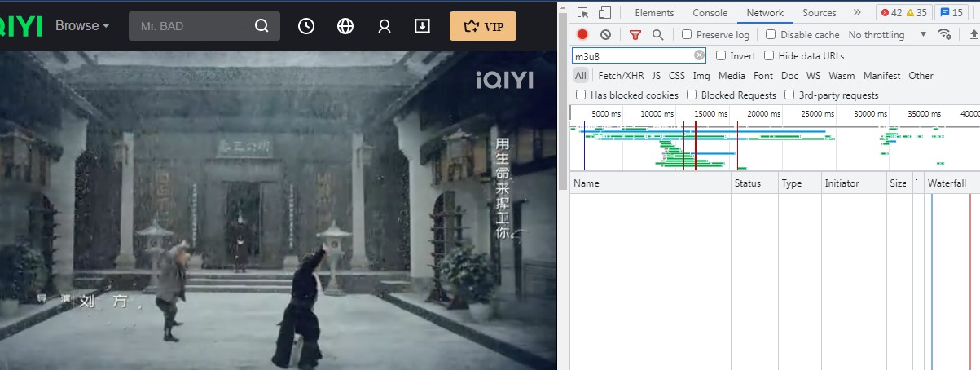Open the 15 issues badge
The width and height of the screenshot is (980, 370).
point(951,12)
